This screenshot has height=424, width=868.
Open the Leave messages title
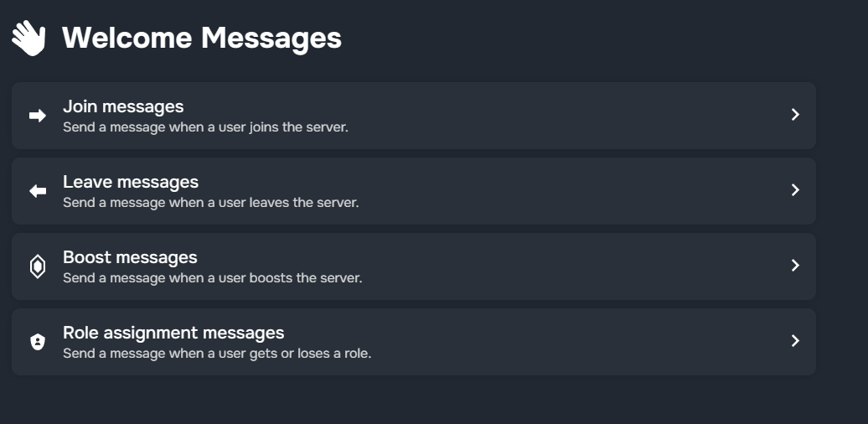(131, 182)
